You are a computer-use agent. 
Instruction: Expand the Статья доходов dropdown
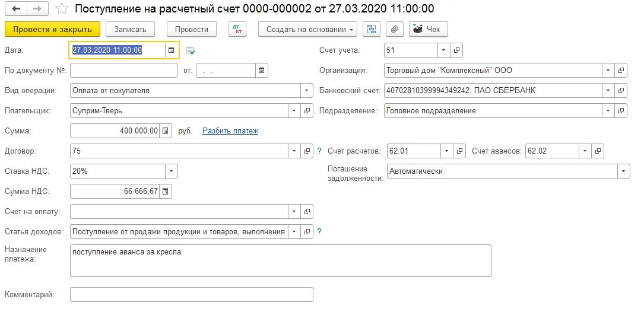(x=294, y=232)
